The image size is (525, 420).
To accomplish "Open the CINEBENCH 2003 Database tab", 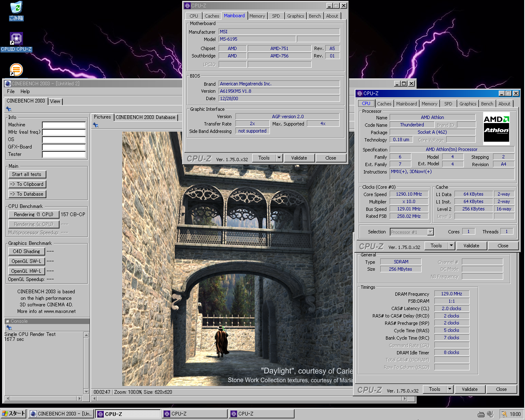I will coord(146,117).
